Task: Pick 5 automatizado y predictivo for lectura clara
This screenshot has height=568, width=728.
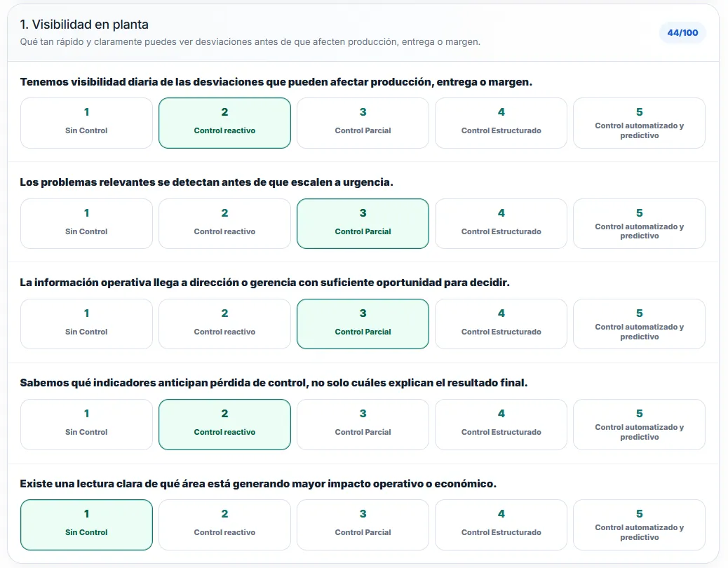Action: tap(640, 525)
